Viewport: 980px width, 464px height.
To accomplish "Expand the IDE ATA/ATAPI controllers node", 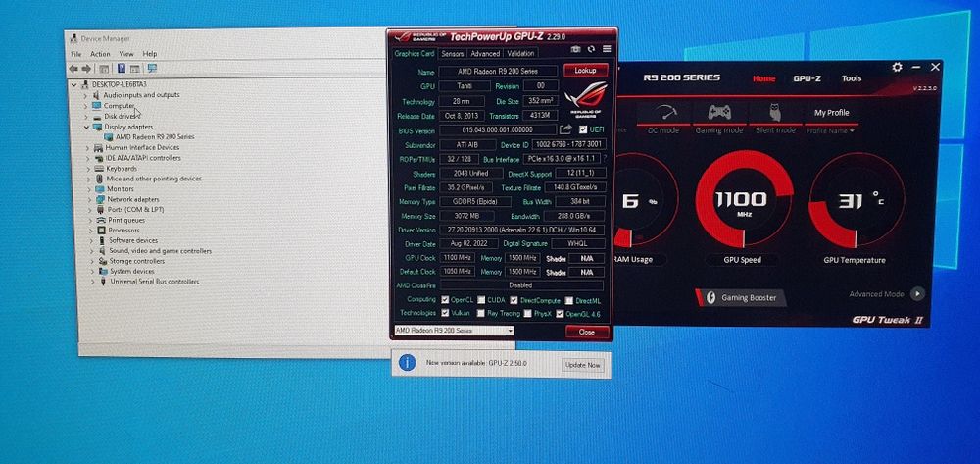I will (x=89, y=158).
